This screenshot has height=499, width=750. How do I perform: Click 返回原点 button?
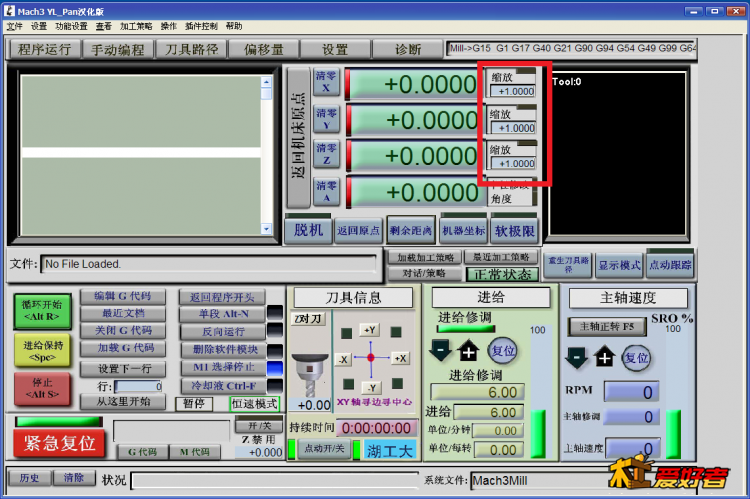click(358, 231)
